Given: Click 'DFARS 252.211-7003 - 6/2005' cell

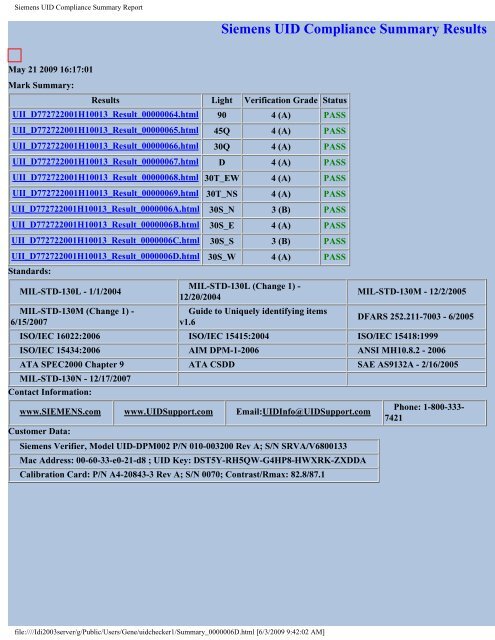Looking at the screenshot, I should pyautogui.click(x=417, y=316).
